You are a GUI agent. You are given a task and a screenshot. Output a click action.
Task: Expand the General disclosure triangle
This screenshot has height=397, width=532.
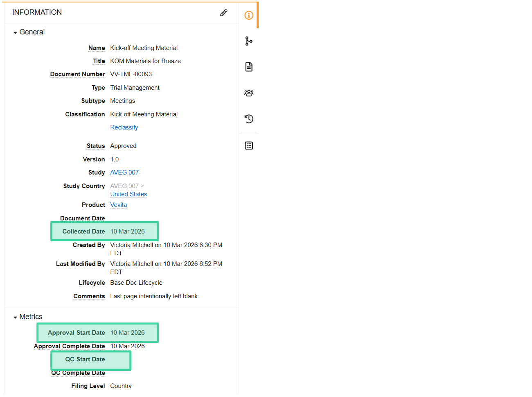(x=15, y=32)
